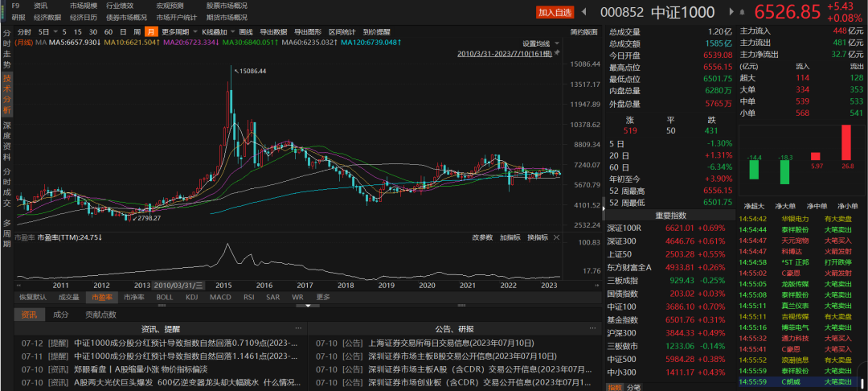Click the timeline scroll-left double arrow
Image resolution: width=868 pixels, height=391 pixels.
coord(20,286)
